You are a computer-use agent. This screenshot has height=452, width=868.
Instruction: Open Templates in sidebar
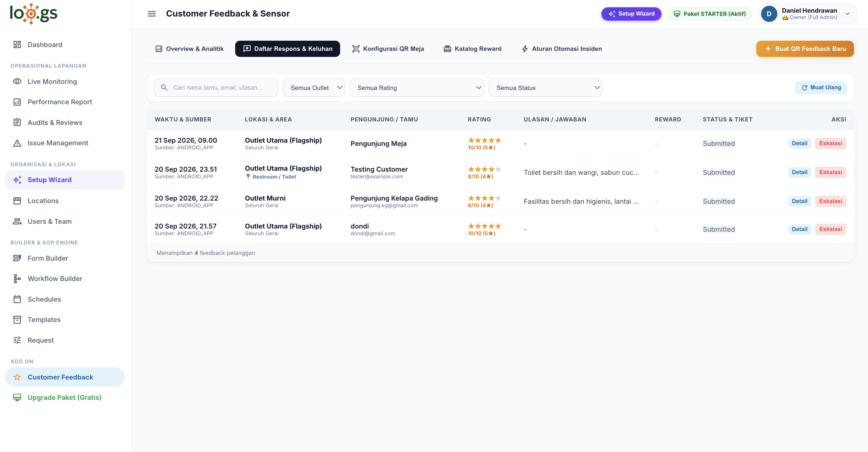65,319
